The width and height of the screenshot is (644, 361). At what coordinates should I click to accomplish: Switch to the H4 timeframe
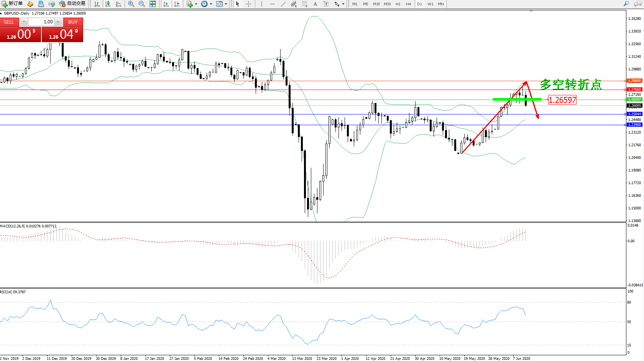tap(408, 4)
